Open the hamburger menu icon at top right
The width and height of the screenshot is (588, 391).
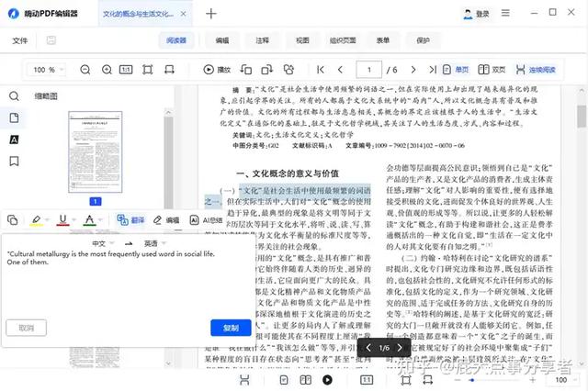click(505, 13)
